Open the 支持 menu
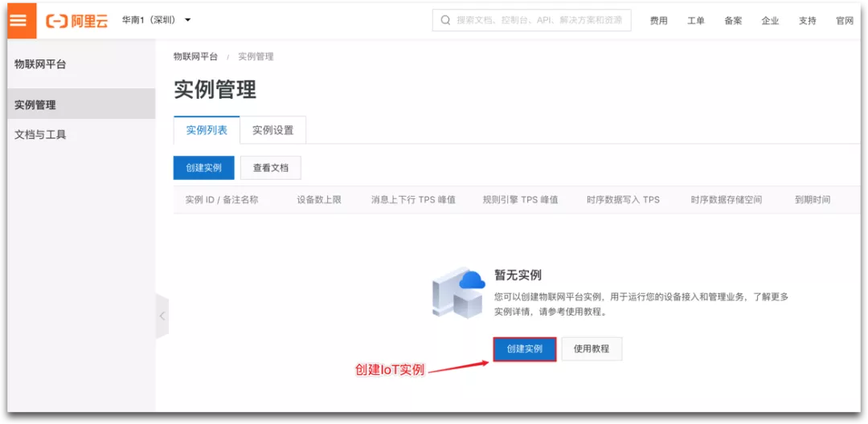This screenshot has width=868, height=424. coord(807,21)
